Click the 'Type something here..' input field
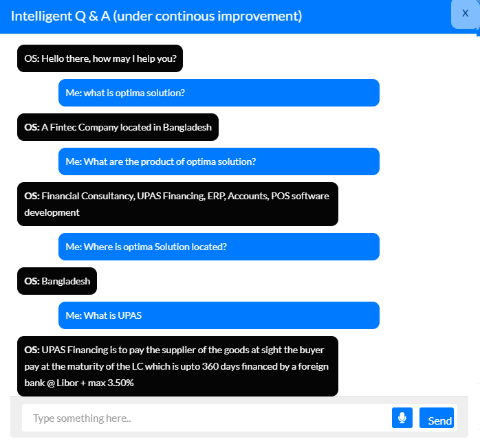Screen dimensions: 480x448 (206, 418)
